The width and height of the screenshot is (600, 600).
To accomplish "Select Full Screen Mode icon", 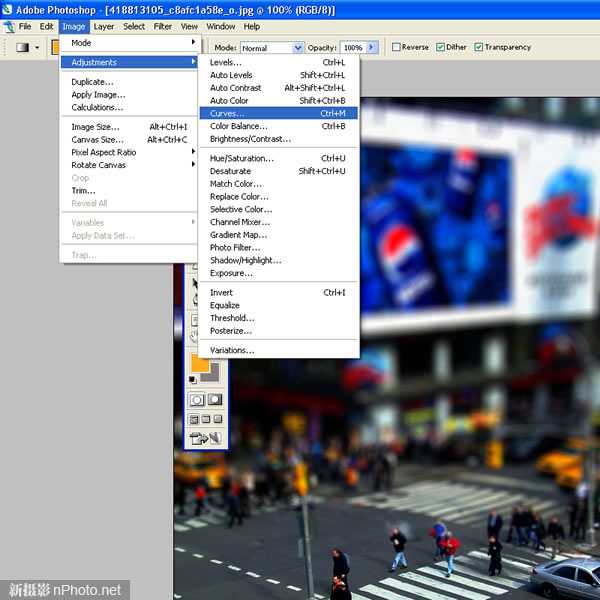I will (x=218, y=419).
